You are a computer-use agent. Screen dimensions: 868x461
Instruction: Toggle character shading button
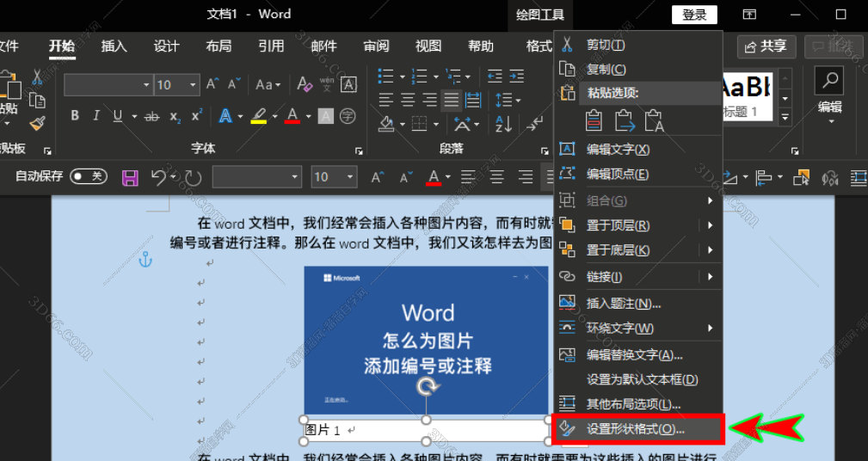coord(326,116)
